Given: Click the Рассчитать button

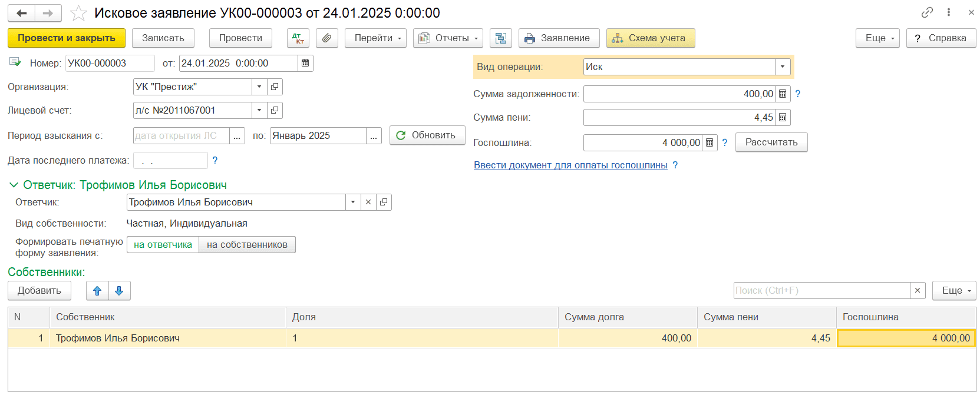Looking at the screenshot, I should tap(771, 142).
